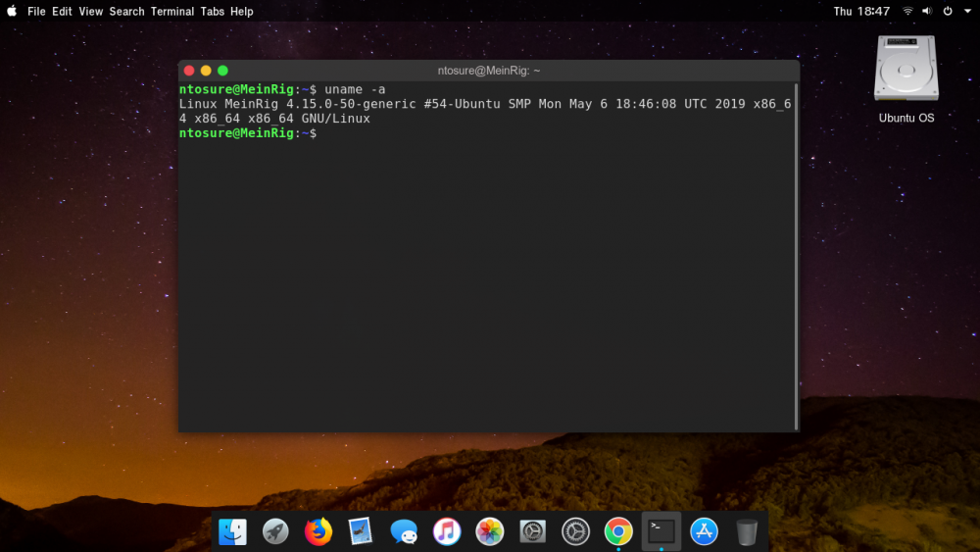Expand the system menu arrow

click(967, 11)
